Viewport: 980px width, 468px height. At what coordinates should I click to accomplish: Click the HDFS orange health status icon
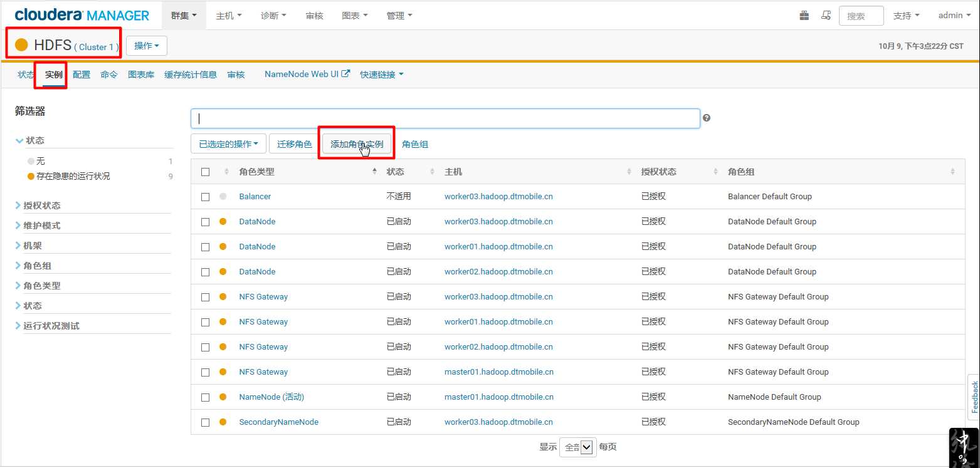point(21,45)
